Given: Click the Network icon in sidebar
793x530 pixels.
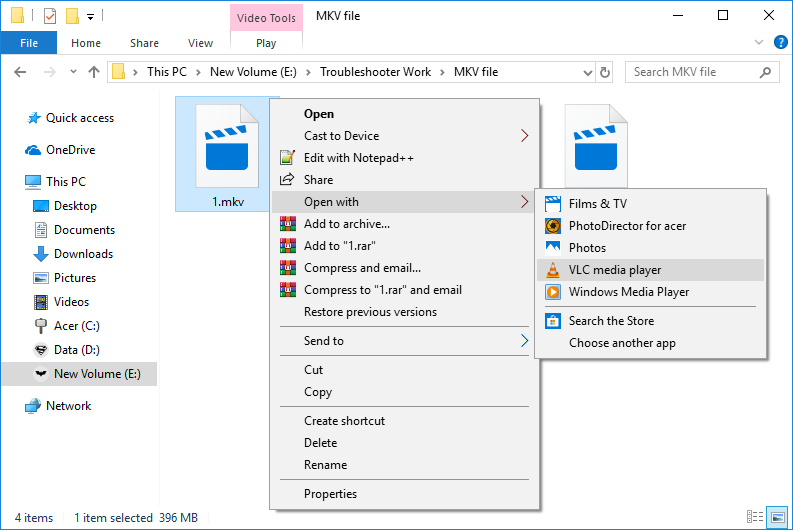Looking at the screenshot, I should 33,406.
